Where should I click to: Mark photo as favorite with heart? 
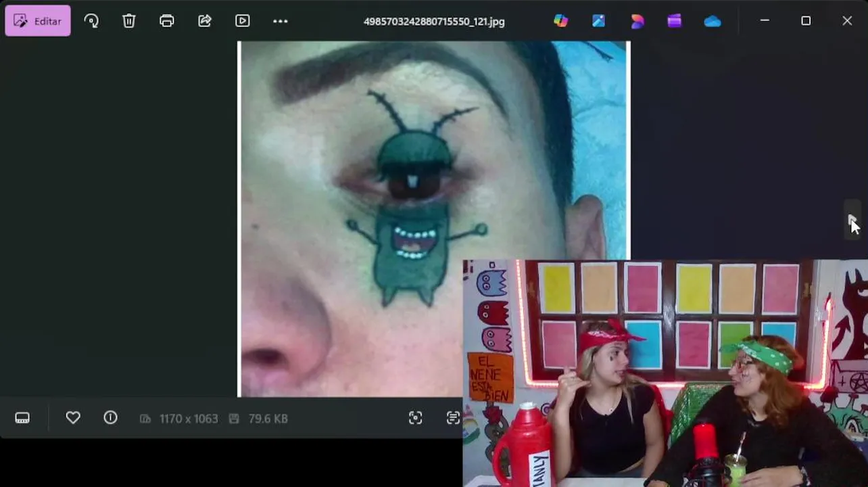[x=73, y=418]
